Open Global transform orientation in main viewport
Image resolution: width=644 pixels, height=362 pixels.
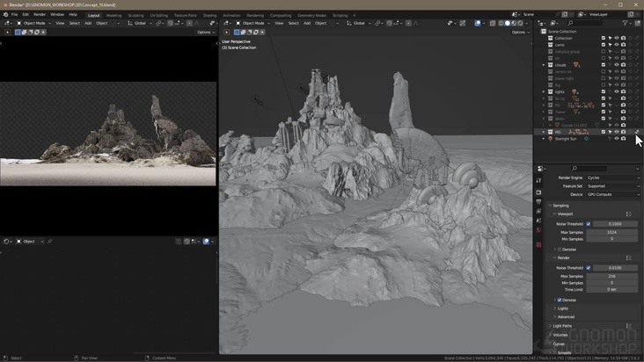(359, 24)
